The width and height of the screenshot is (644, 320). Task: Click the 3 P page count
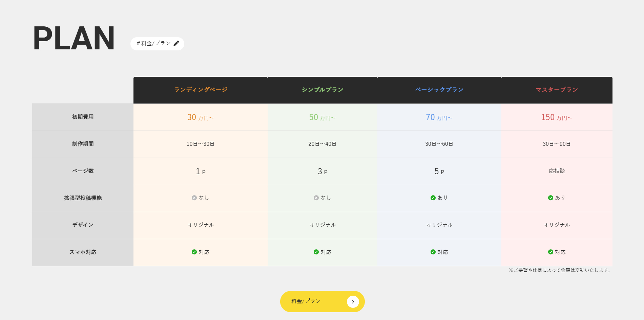(323, 172)
